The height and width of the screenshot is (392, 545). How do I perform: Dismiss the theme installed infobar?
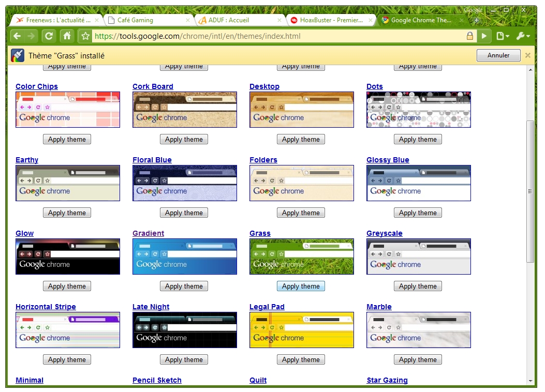pos(527,55)
